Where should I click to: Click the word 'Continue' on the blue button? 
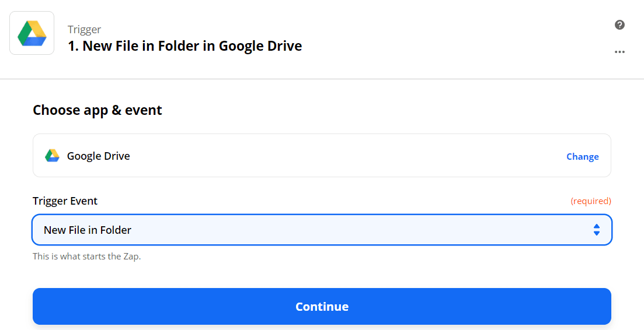322,307
